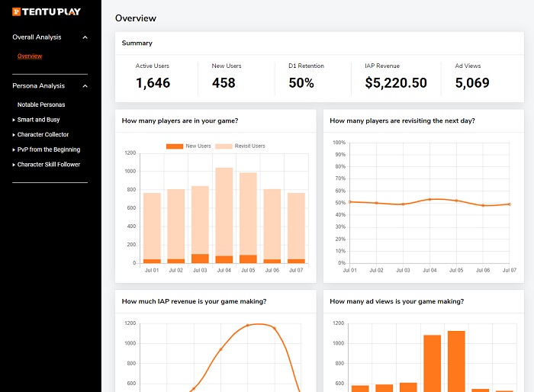Click the Summary card heading

point(137,43)
